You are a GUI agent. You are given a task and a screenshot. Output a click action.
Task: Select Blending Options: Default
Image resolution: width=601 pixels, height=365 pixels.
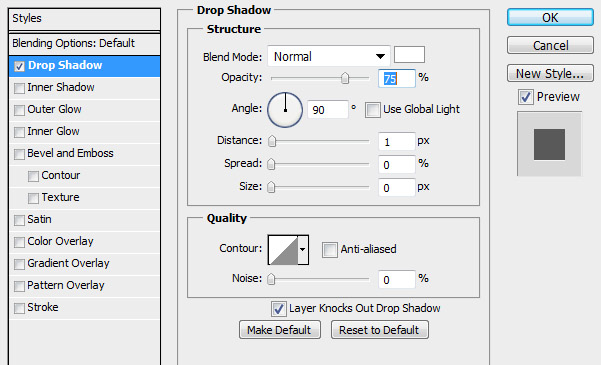(84, 43)
